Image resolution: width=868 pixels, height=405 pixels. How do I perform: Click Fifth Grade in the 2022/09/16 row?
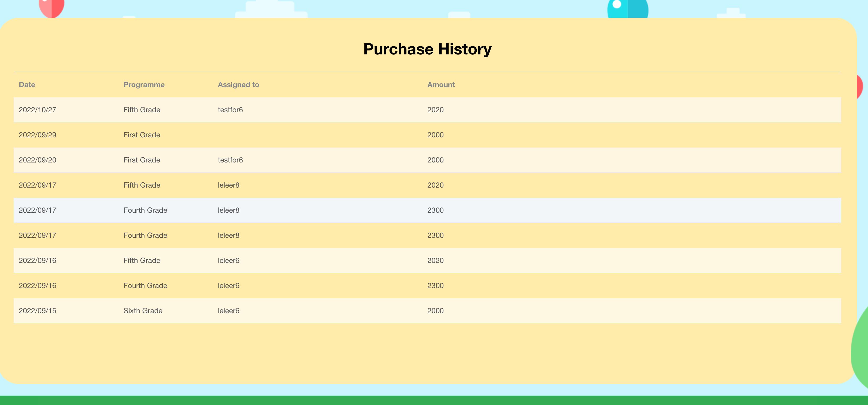point(142,260)
